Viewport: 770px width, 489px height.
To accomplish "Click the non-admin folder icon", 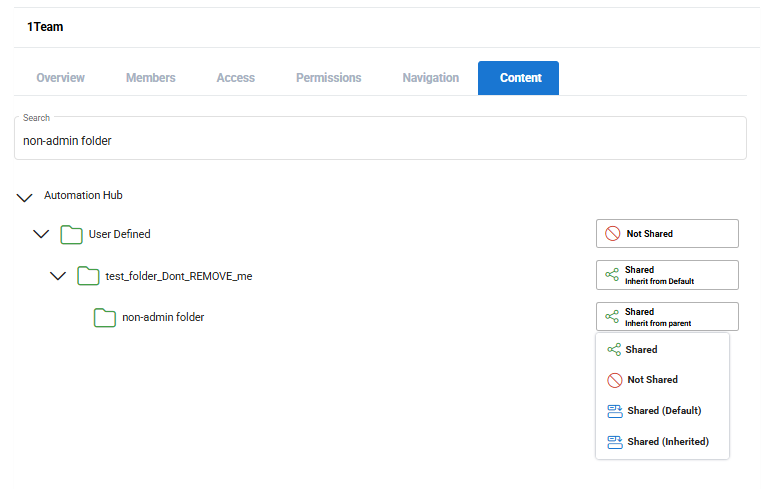I will pyautogui.click(x=105, y=318).
